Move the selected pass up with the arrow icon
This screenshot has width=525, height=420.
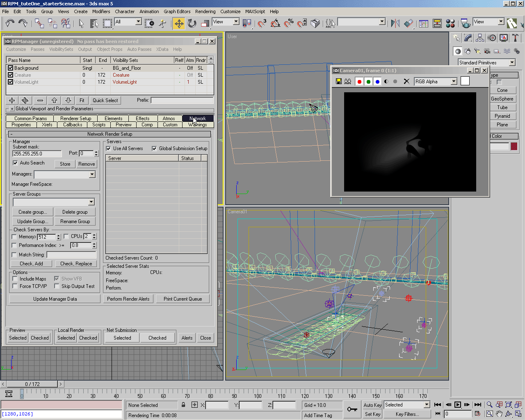coord(54,100)
